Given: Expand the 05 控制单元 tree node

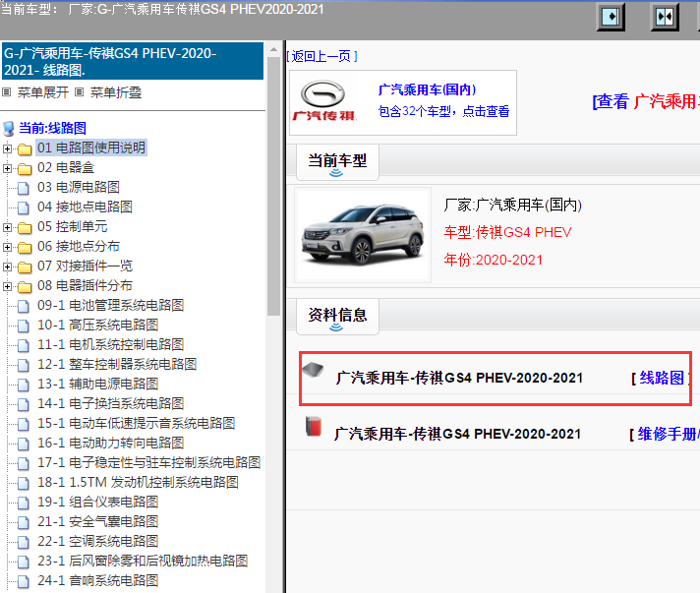Looking at the screenshot, I should [7, 227].
